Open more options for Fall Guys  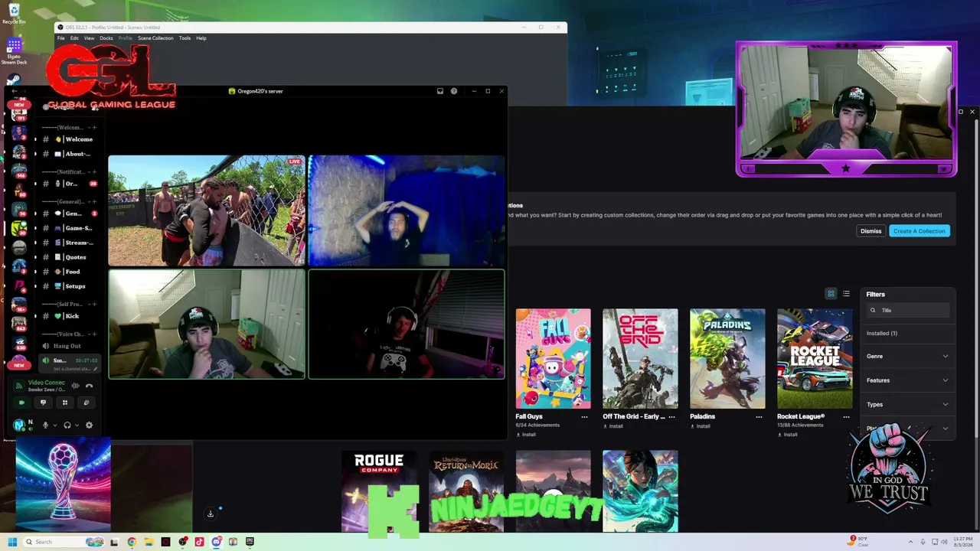(585, 417)
